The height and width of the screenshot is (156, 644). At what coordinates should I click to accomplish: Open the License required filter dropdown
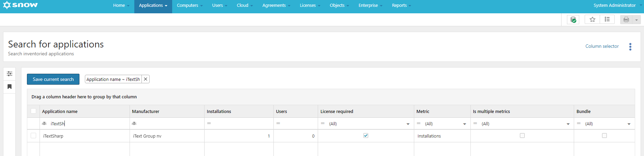(408, 124)
